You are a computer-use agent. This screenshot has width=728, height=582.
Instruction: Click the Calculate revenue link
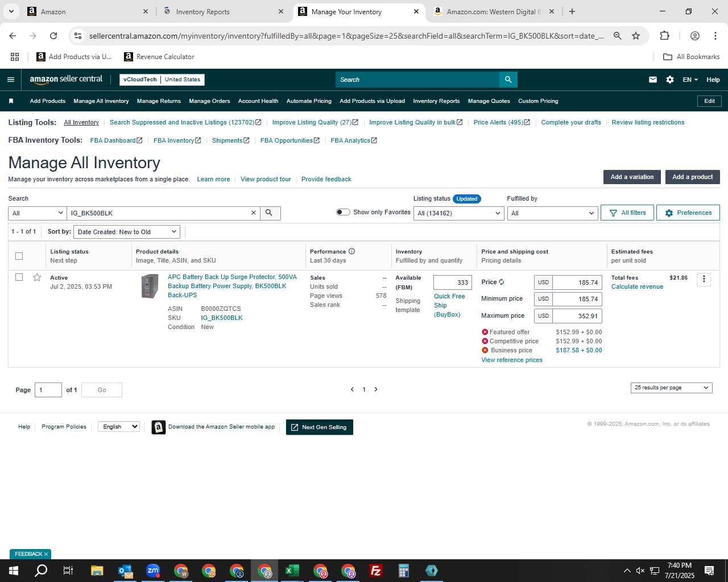pyautogui.click(x=637, y=286)
